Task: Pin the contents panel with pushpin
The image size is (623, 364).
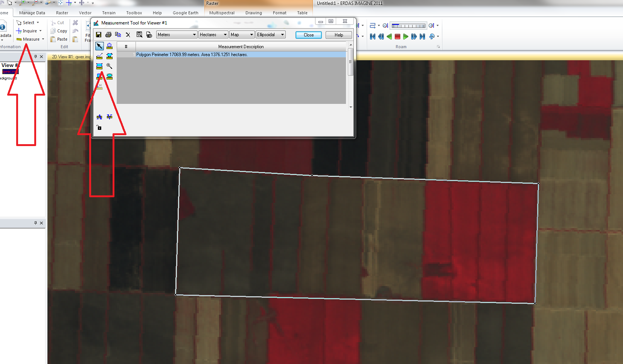Action: pos(36,56)
